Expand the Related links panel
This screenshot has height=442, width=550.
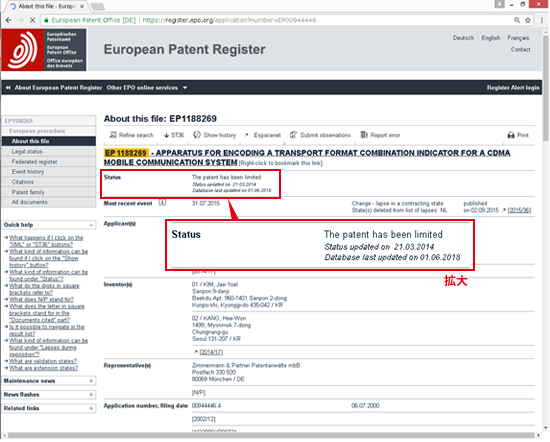91,408
